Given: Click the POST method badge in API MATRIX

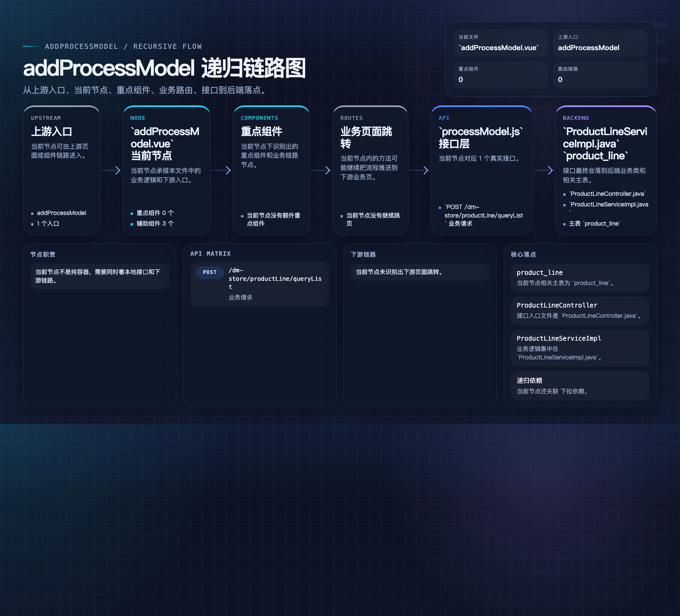Looking at the screenshot, I should click(x=210, y=272).
